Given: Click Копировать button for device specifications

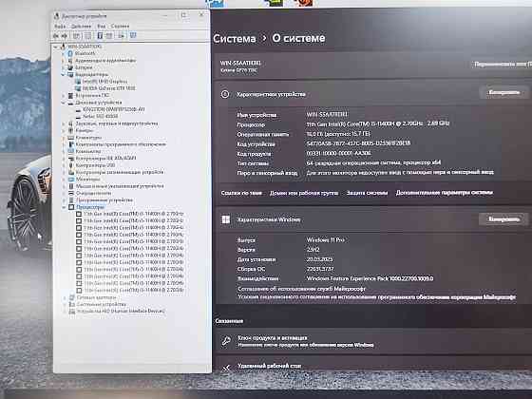Looking at the screenshot, I should [x=503, y=92].
